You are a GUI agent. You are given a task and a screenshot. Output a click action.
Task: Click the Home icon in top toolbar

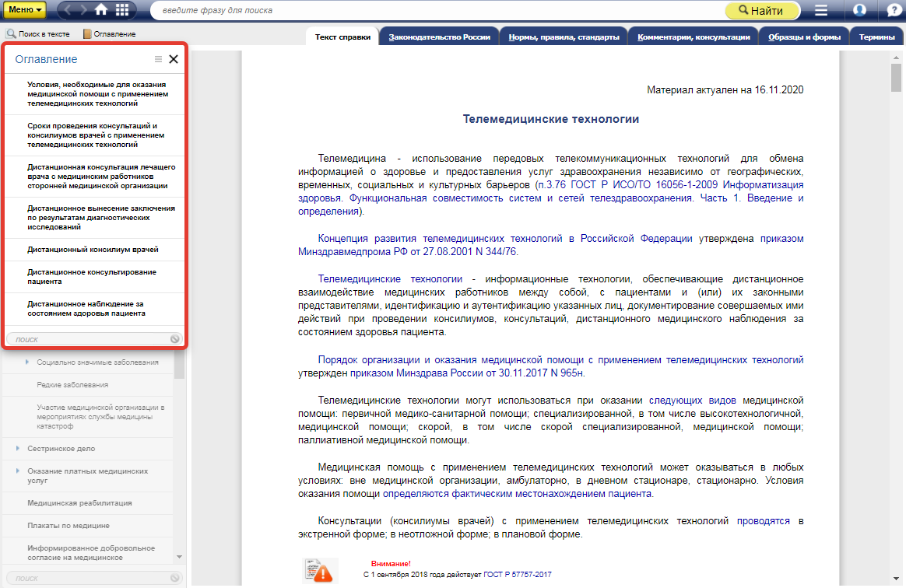tap(101, 10)
